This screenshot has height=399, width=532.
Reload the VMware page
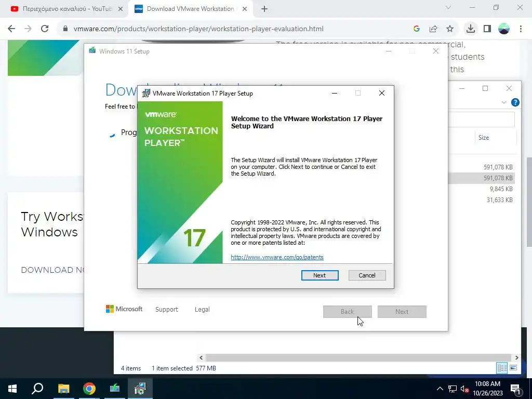point(45,29)
